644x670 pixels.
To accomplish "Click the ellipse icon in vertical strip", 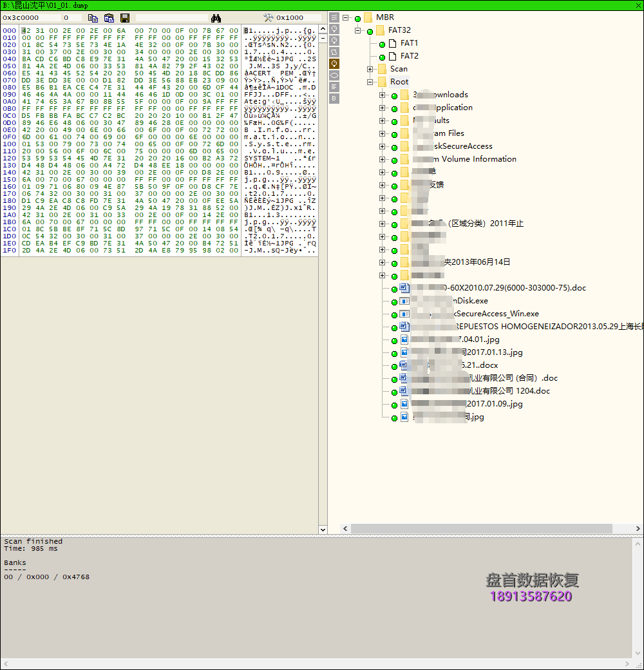I will 334,75.
